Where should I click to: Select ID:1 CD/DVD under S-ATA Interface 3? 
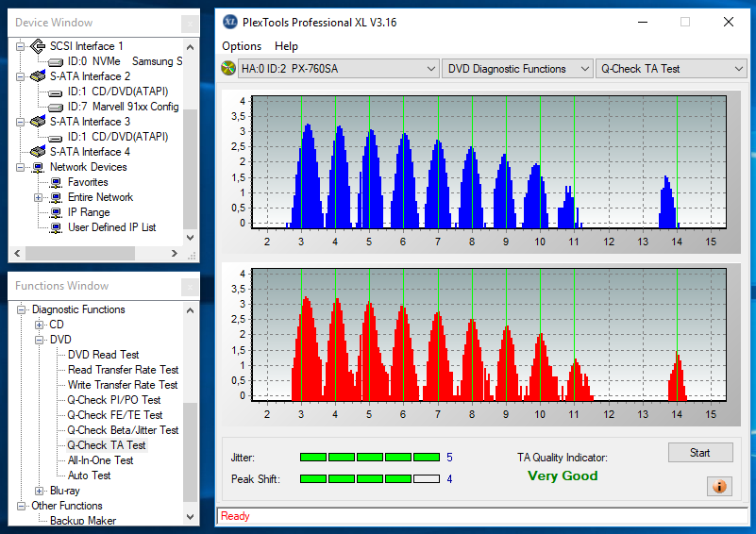point(118,137)
